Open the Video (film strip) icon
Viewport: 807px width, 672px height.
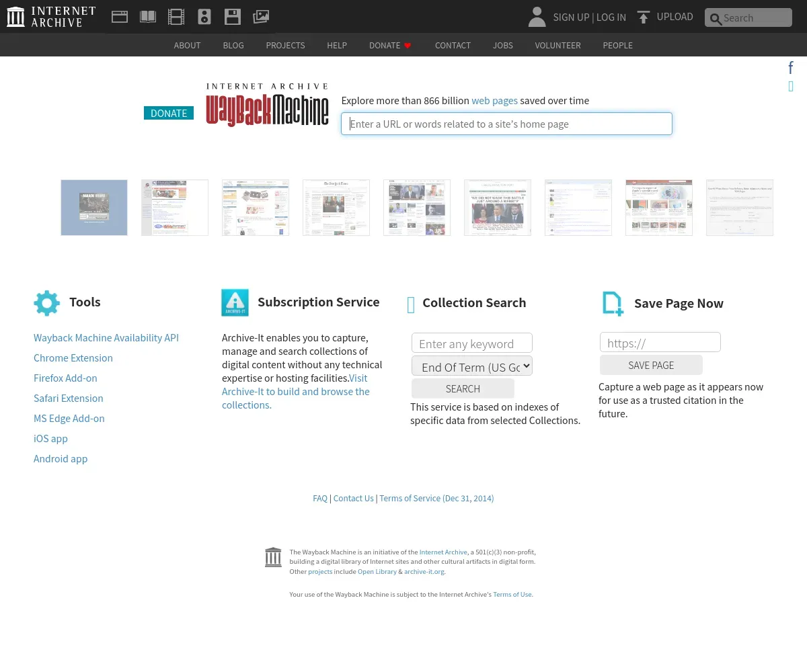[176, 17]
